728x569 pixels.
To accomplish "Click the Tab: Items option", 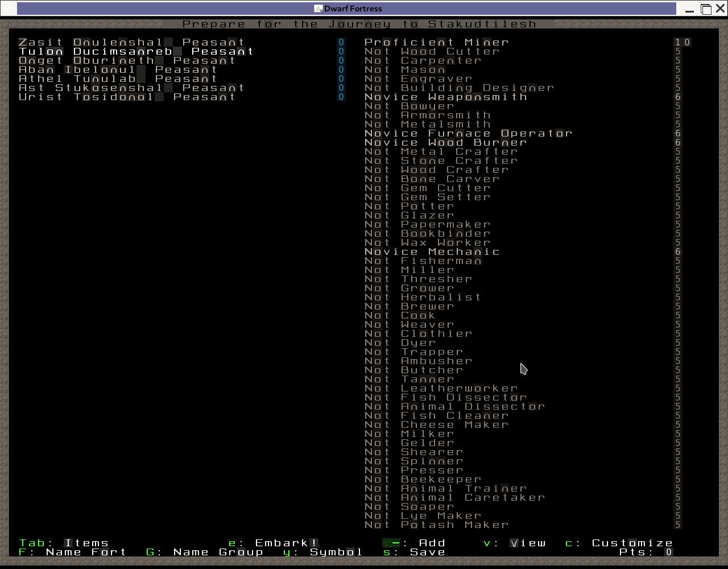I will pyautogui.click(x=63, y=543).
